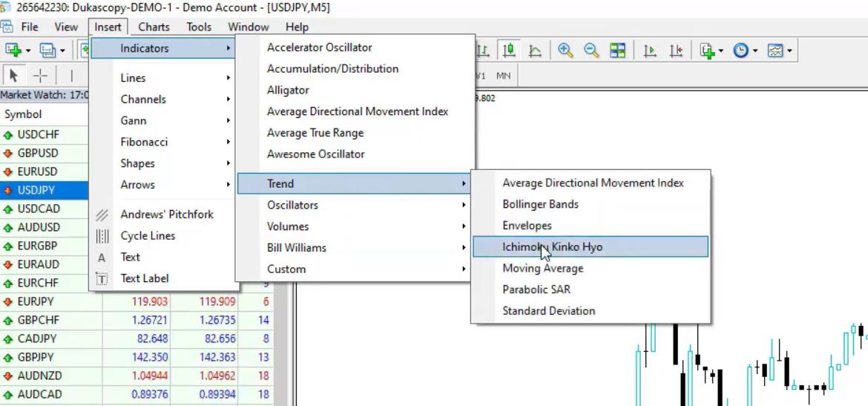Toggle the Auto Scroll chart button
The width and height of the screenshot is (868, 406).
[650, 50]
